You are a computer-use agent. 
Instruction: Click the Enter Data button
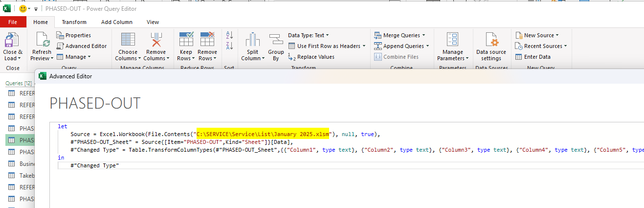coord(533,57)
